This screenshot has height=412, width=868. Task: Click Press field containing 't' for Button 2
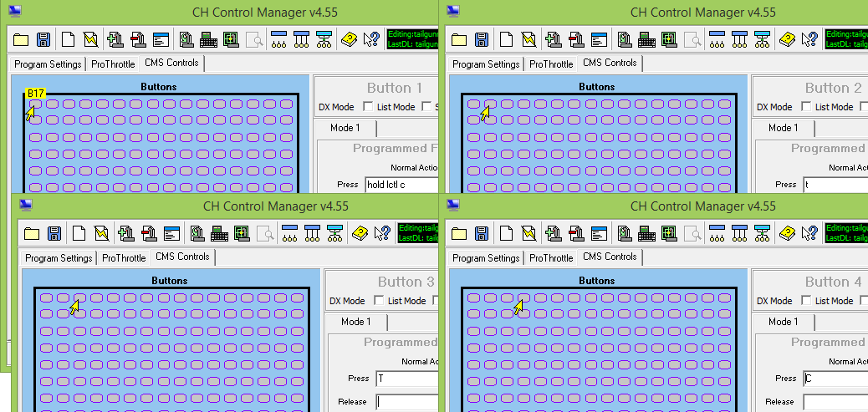(835, 185)
